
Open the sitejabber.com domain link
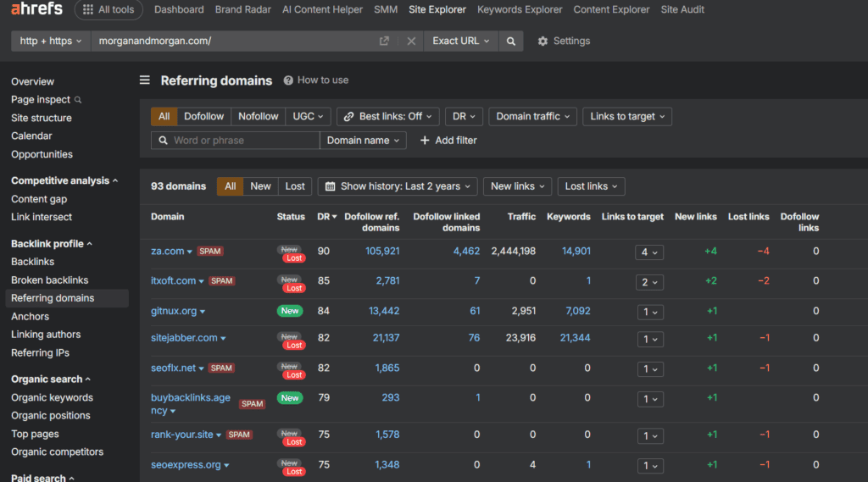tap(184, 337)
